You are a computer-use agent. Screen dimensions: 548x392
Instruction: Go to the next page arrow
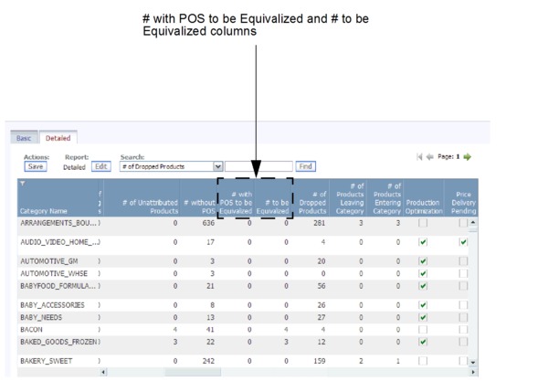click(x=468, y=157)
